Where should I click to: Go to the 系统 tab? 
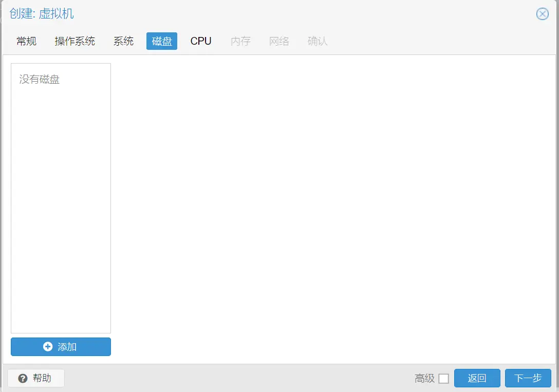(x=123, y=41)
